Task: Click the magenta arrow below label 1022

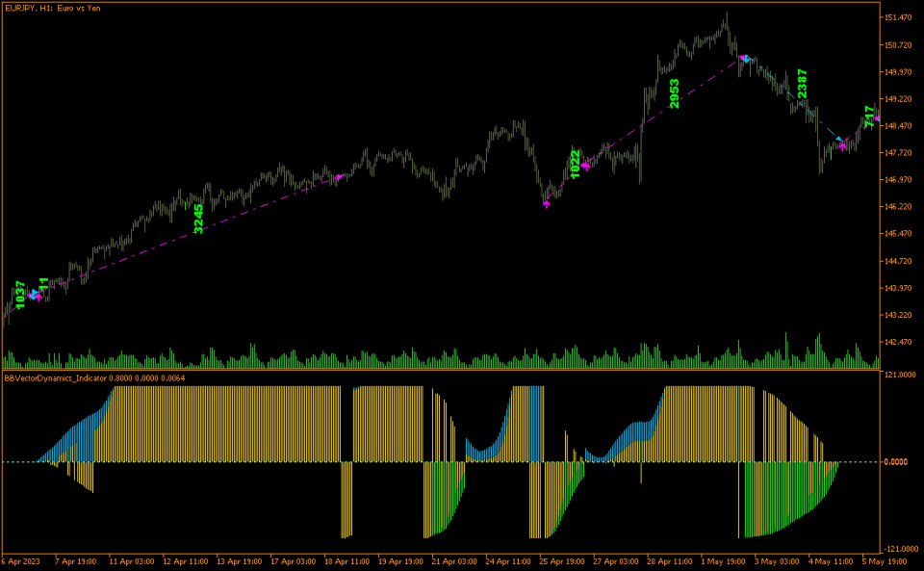Action: pyautogui.click(x=586, y=166)
